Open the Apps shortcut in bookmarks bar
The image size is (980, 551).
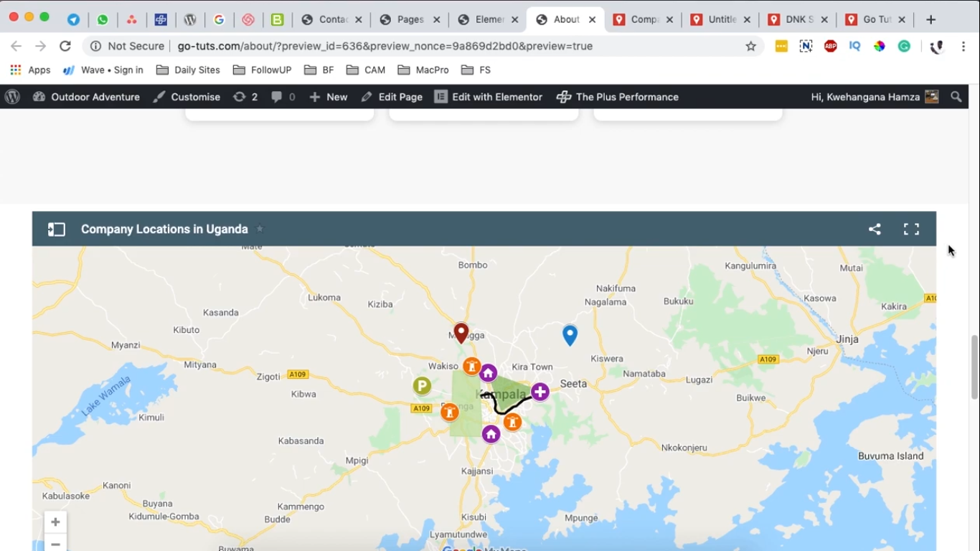pyautogui.click(x=30, y=70)
